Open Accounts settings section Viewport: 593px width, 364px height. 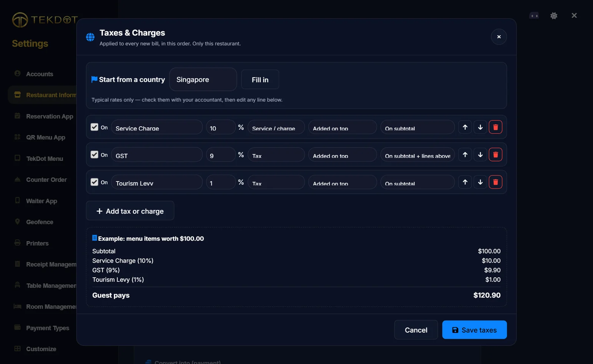click(40, 74)
